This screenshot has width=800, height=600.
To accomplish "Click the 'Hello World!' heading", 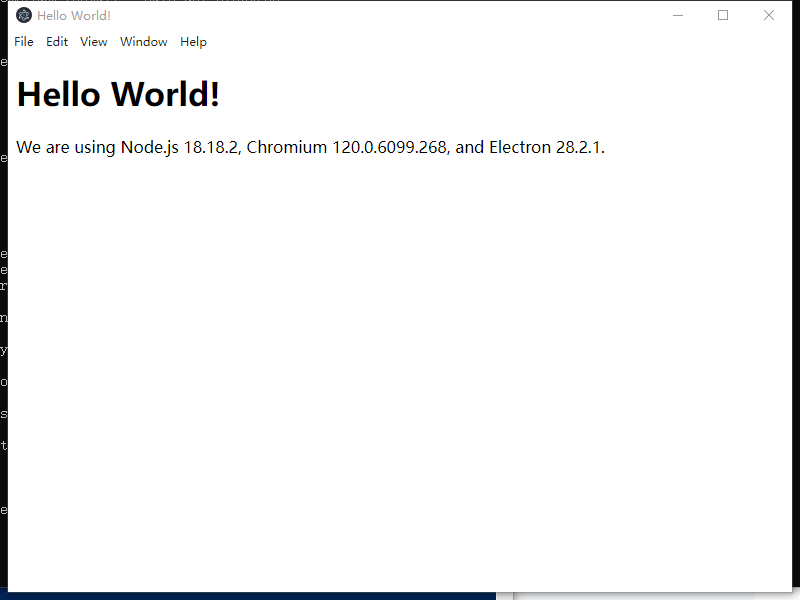I will pyautogui.click(x=118, y=94).
